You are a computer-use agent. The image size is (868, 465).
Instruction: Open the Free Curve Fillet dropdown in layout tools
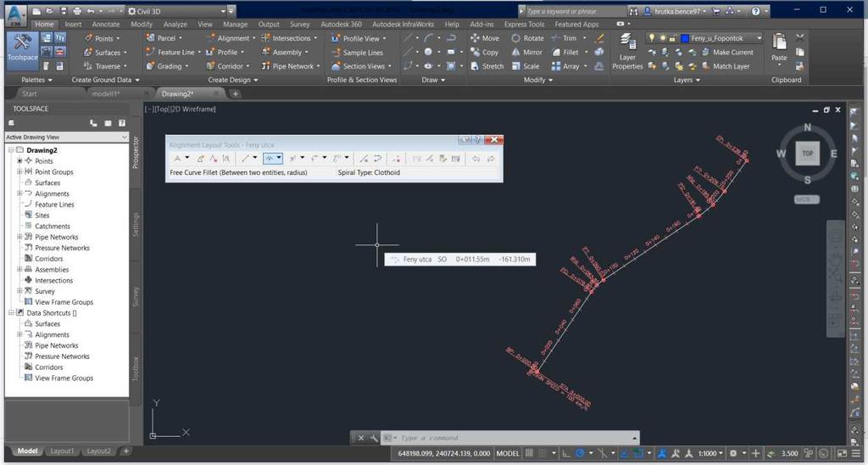point(280,159)
